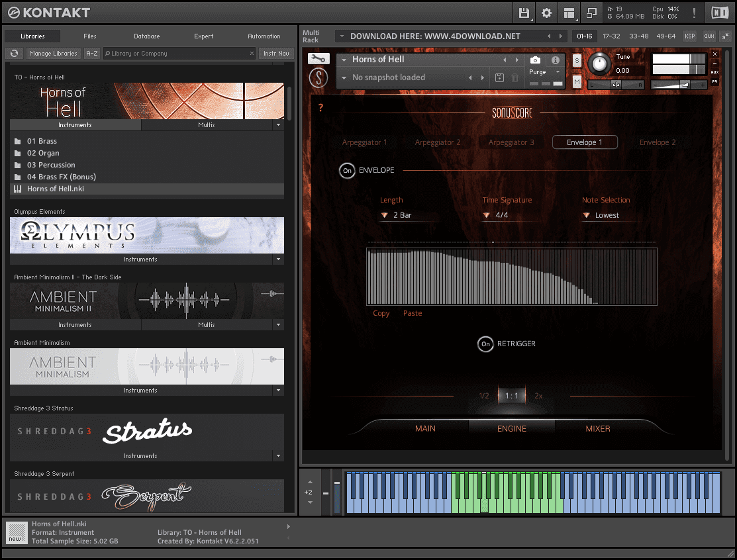737x560 pixels.
Task: Clear the library search field
Action: [x=252, y=54]
